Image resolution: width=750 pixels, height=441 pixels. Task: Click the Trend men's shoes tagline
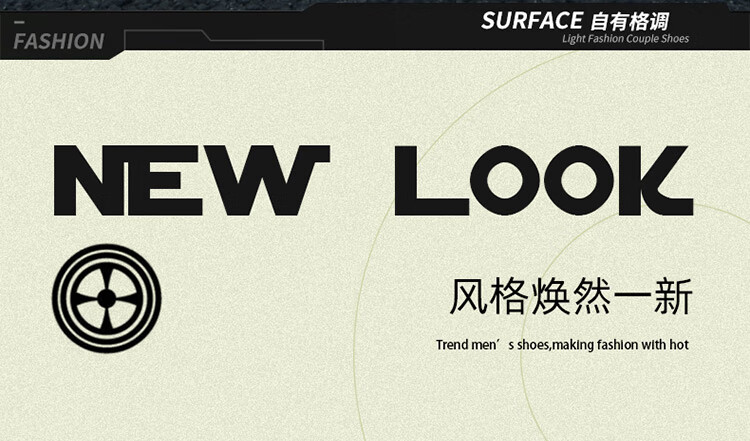[x=562, y=345]
